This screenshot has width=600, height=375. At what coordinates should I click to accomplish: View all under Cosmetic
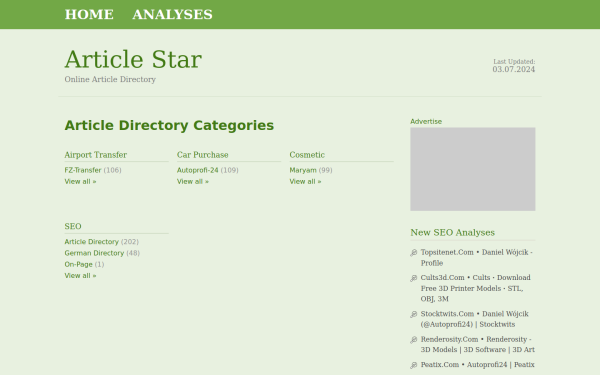click(305, 181)
